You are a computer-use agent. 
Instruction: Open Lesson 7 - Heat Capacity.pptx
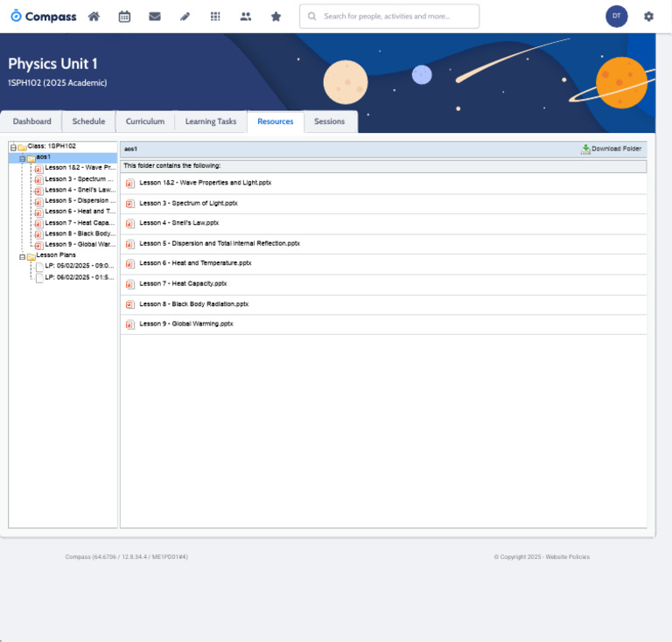[x=183, y=283]
